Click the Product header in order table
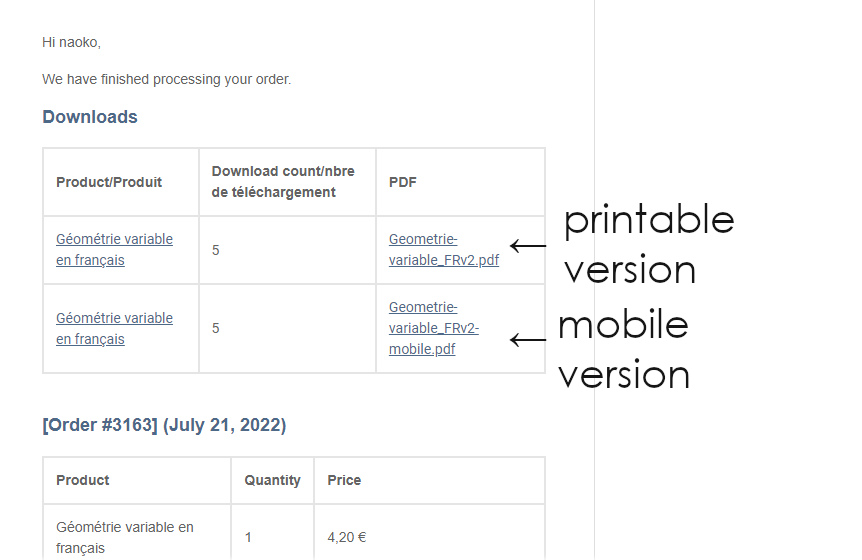 pos(83,480)
